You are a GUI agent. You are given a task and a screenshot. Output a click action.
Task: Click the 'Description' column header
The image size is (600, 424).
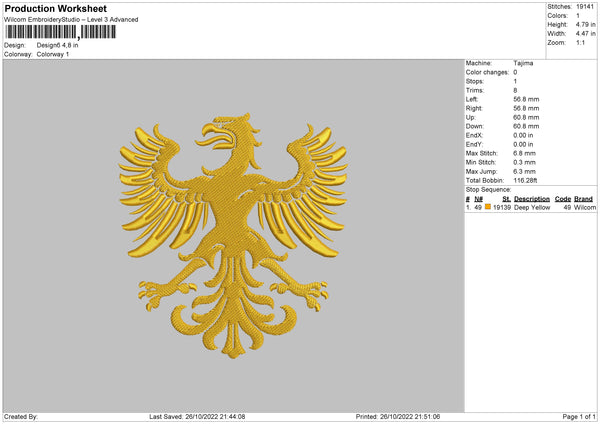pos(532,199)
